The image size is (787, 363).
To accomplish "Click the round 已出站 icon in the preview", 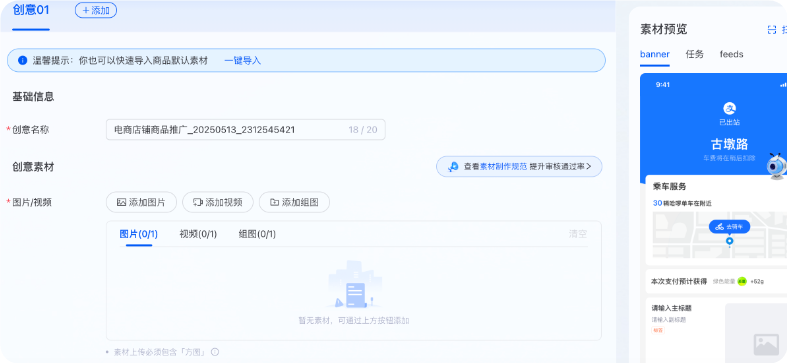I will (x=729, y=108).
